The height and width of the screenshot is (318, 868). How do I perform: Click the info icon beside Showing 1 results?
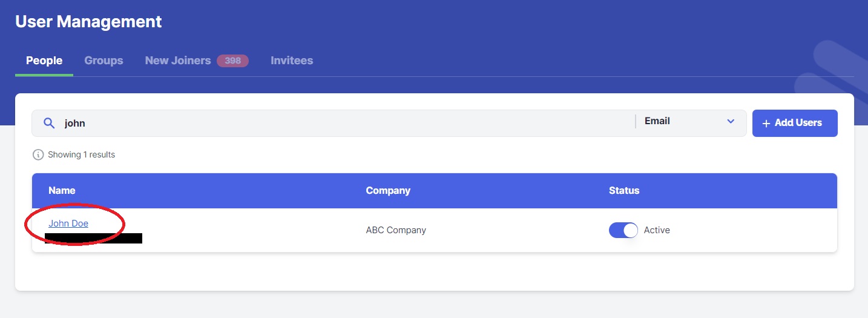click(x=38, y=154)
